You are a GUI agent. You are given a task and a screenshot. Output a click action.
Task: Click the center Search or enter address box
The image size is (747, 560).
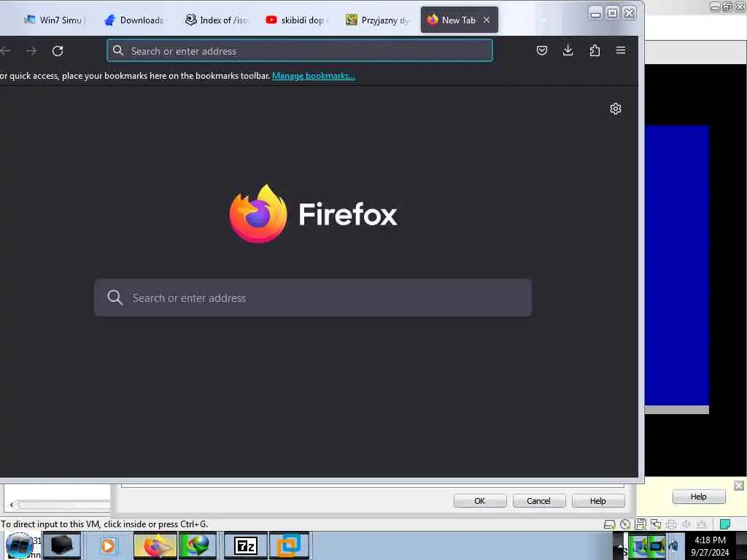[312, 297]
